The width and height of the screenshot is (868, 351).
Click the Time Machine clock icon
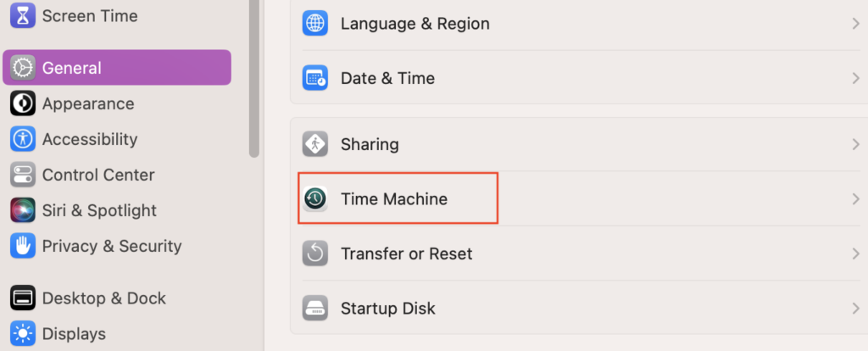pyautogui.click(x=315, y=199)
